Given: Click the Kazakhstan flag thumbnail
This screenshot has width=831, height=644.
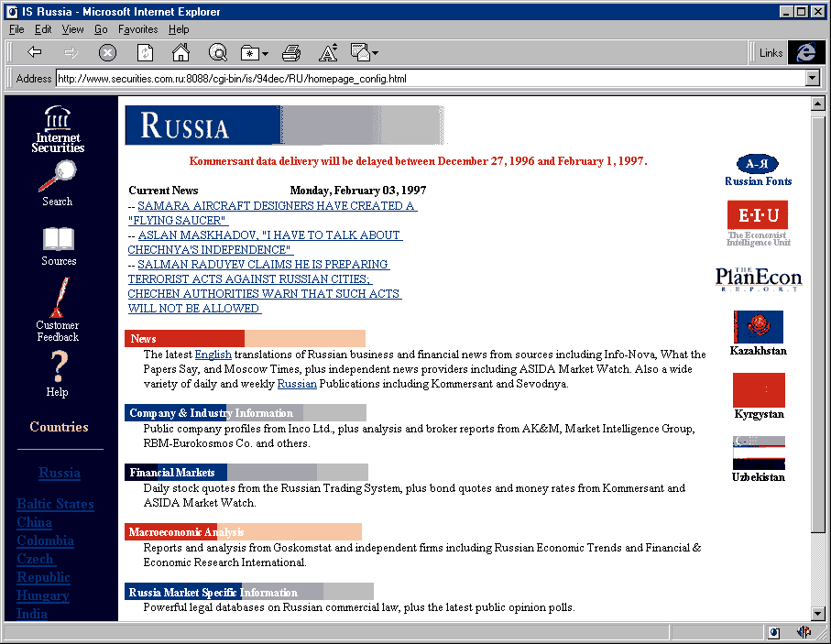Looking at the screenshot, I should pos(758,327).
